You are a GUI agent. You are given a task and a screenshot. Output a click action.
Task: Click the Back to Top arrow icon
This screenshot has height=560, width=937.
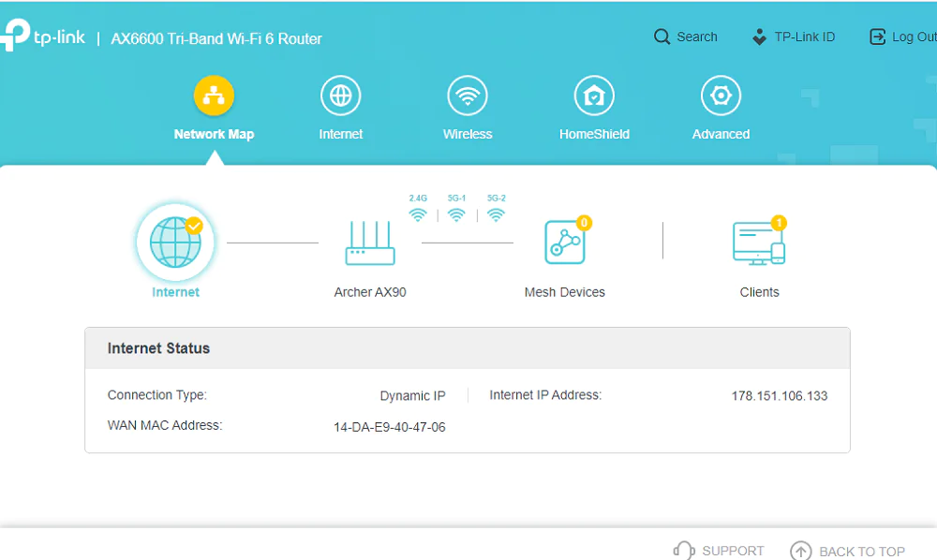pyautogui.click(x=801, y=551)
